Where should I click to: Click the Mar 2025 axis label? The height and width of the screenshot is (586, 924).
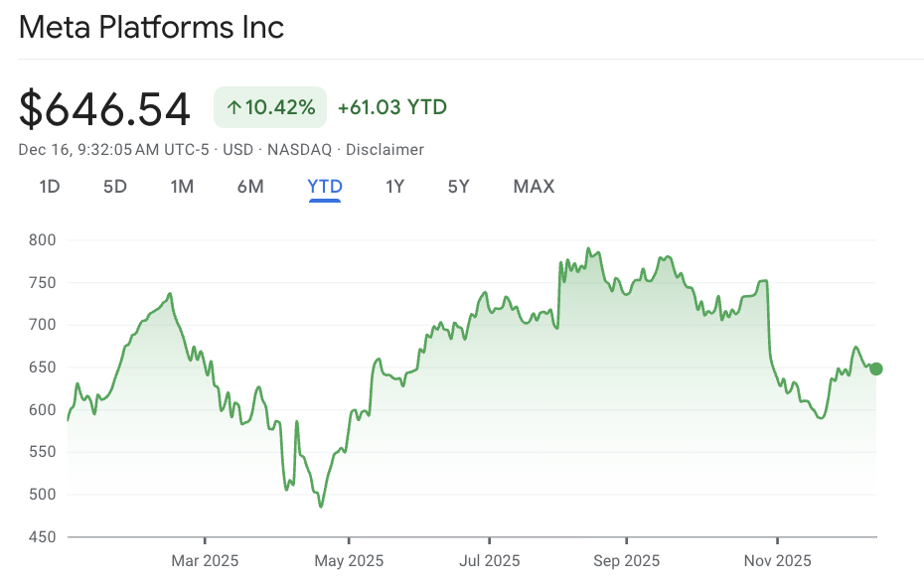coord(205,561)
